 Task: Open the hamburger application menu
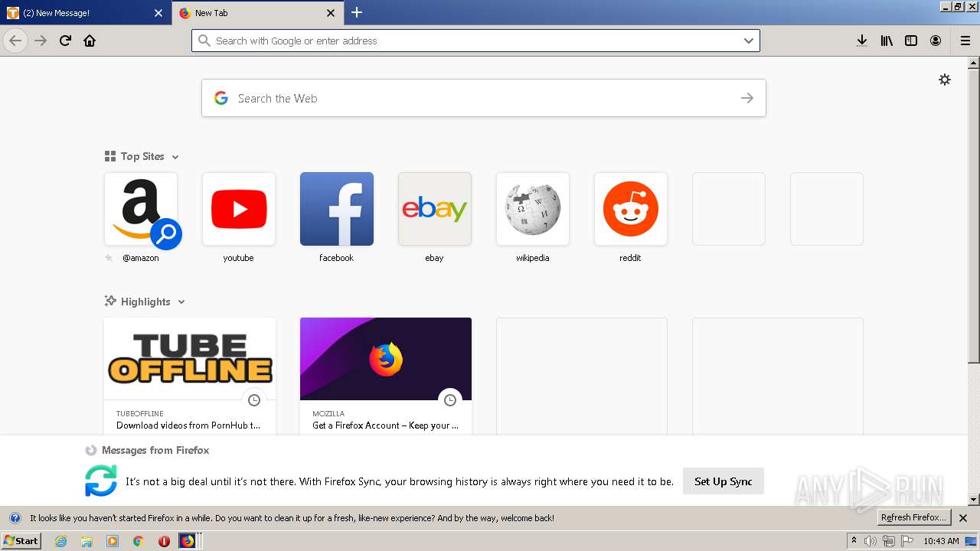965,41
